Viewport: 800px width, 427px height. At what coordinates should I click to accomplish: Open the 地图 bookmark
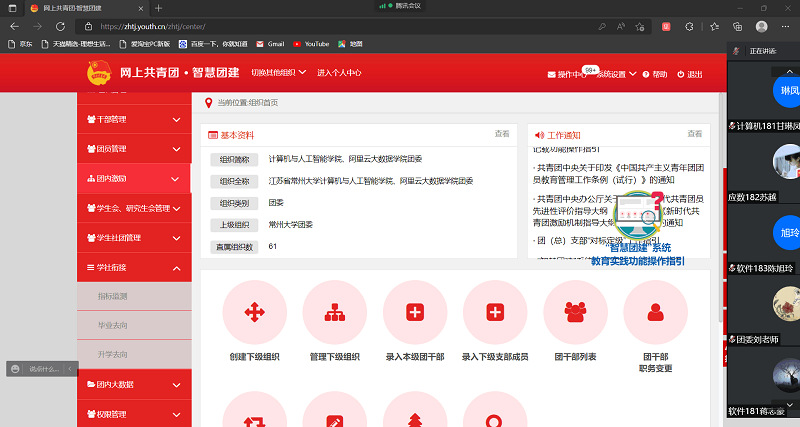[350, 44]
